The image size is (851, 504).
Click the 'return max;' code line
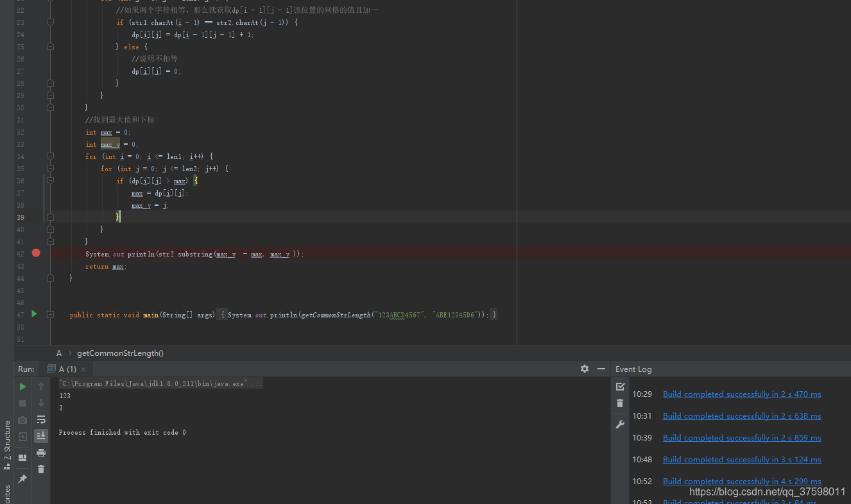point(106,266)
